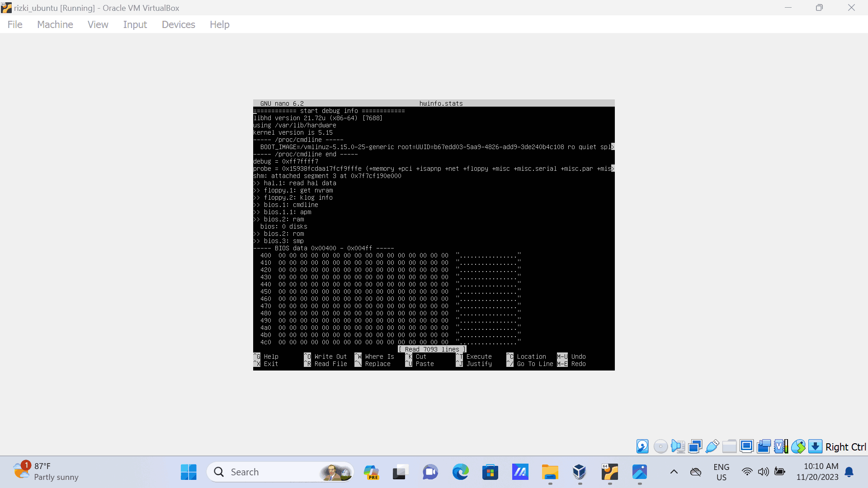This screenshot has height=488, width=868.
Task: Click the optical disk indicator icon
Action: click(x=660, y=446)
